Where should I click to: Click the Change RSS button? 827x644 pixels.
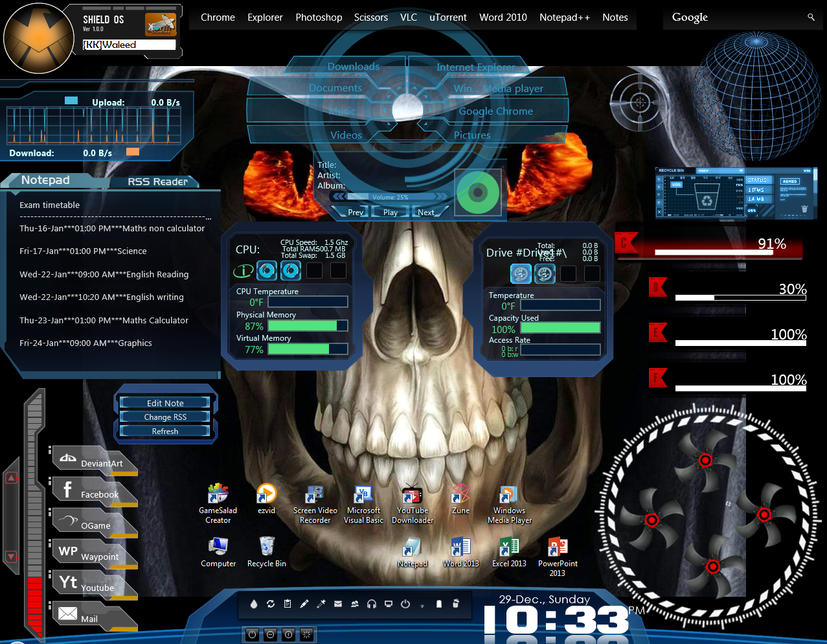tap(165, 417)
